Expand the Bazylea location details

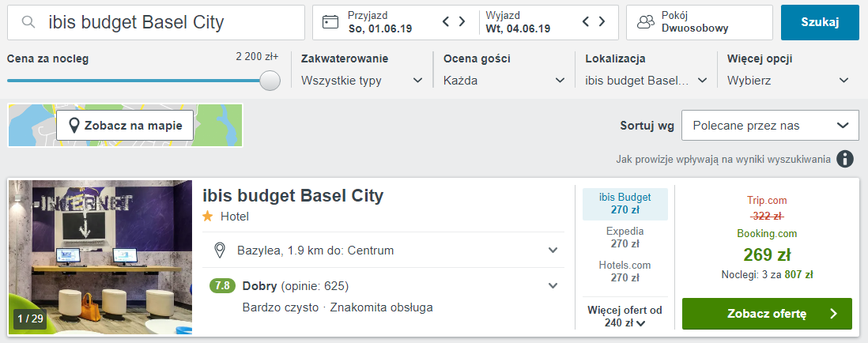coord(553,251)
